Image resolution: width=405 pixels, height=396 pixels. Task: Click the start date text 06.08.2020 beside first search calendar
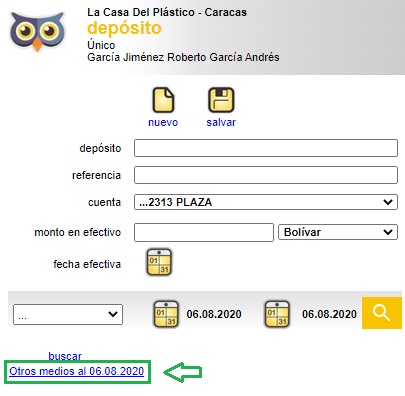214,314
